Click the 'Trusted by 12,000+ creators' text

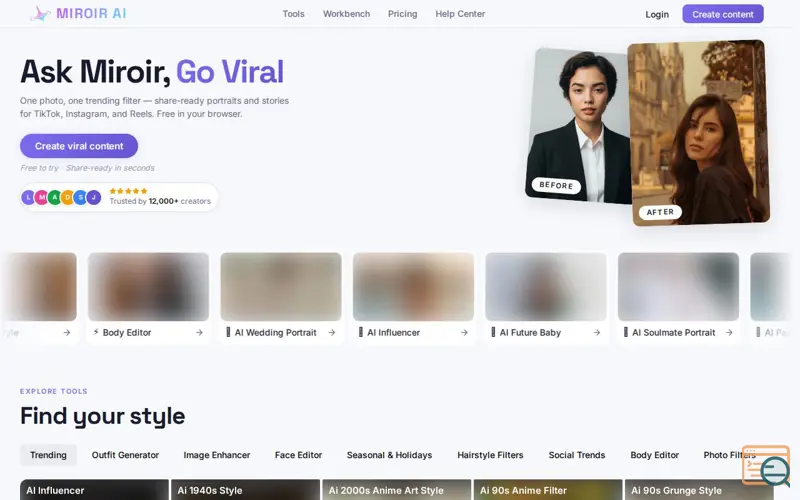[x=160, y=201]
